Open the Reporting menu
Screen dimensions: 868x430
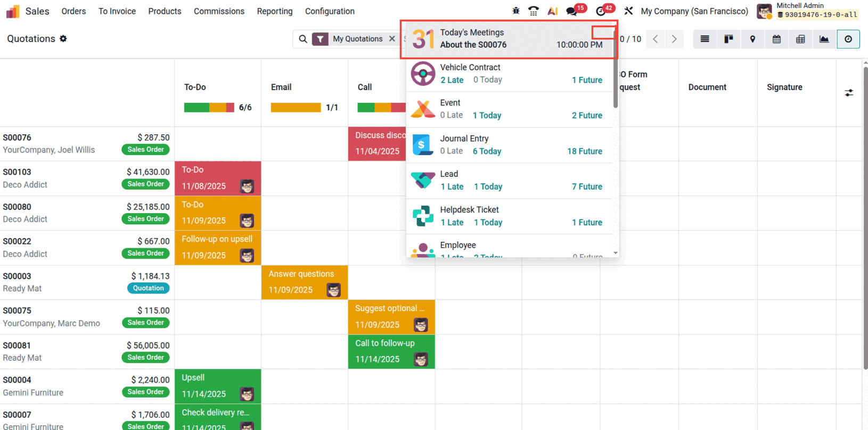(274, 11)
